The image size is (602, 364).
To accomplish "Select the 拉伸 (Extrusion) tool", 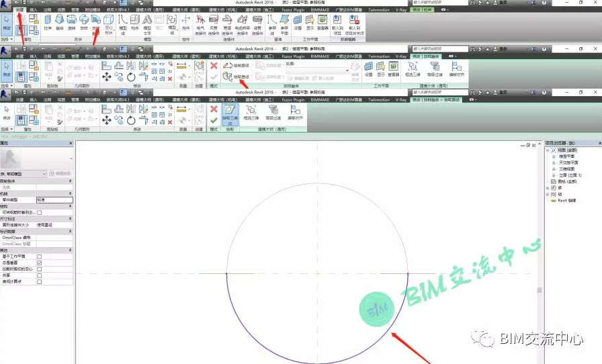I will coord(48,22).
